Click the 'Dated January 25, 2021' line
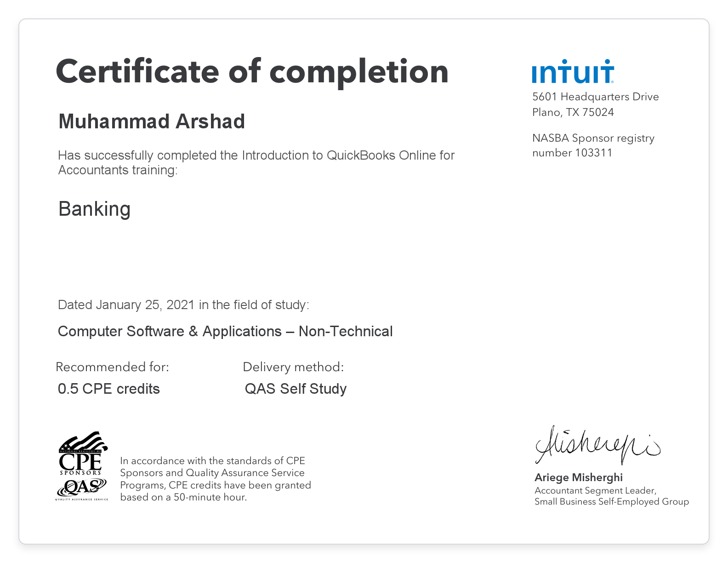This screenshot has height=563, width=728. [x=183, y=305]
